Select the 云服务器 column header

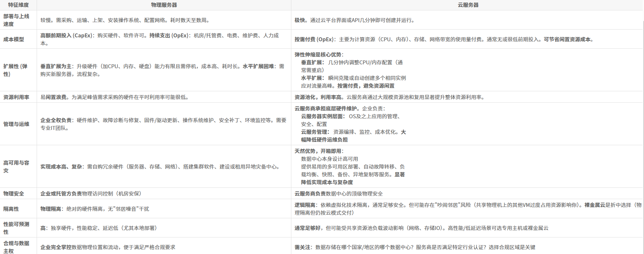(x=468, y=5)
